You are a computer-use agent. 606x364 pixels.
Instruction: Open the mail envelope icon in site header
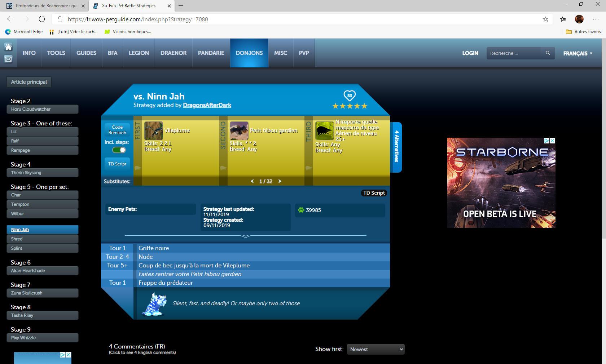pos(8,59)
